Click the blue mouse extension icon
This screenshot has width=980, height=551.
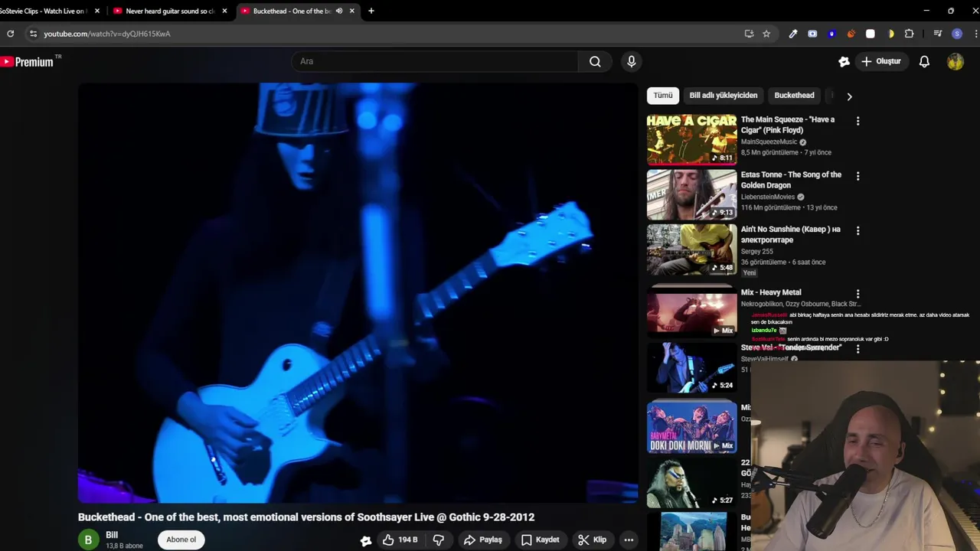tap(831, 34)
